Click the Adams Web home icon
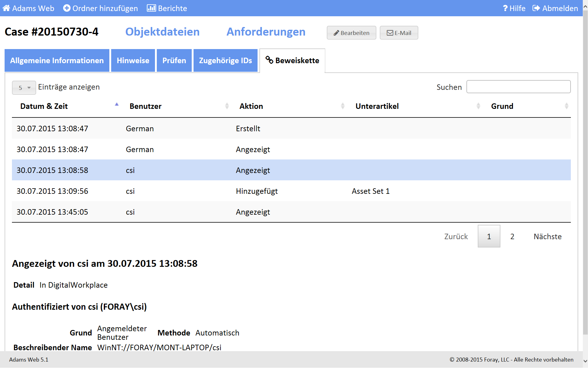Screen dimensions: 588x368 pyautogui.click(x=6, y=8)
